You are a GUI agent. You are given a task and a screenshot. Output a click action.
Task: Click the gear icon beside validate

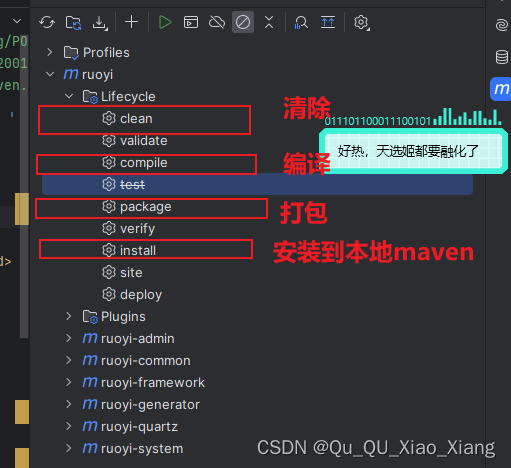tap(109, 140)
